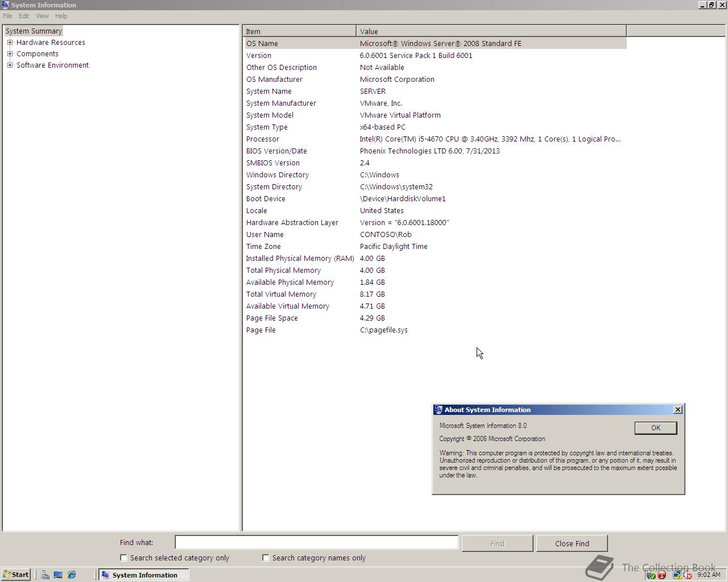Viewport: 728px width, 582px height.
Task: Select the Boot Device row
Action: coord(435,198)
